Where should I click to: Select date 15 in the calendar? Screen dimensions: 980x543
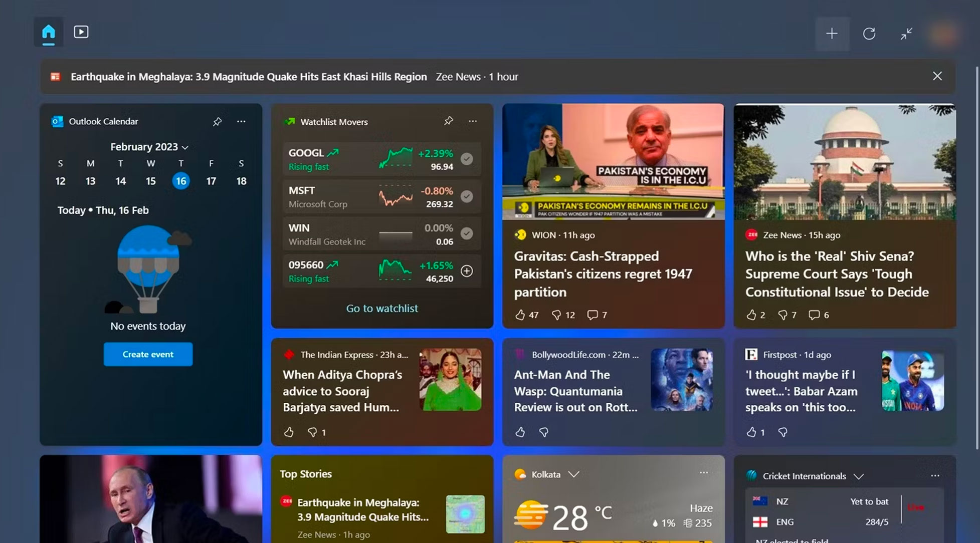pos(151,181)
